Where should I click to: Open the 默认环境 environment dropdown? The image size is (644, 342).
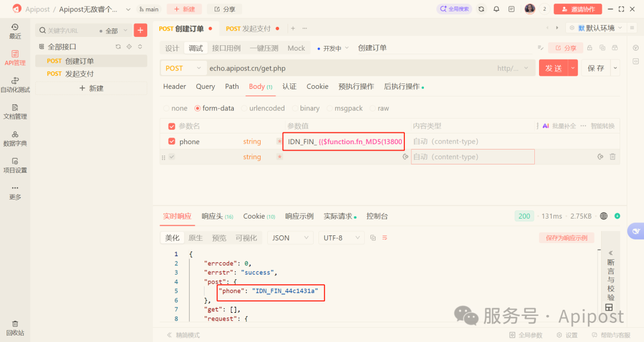[596, 28]
